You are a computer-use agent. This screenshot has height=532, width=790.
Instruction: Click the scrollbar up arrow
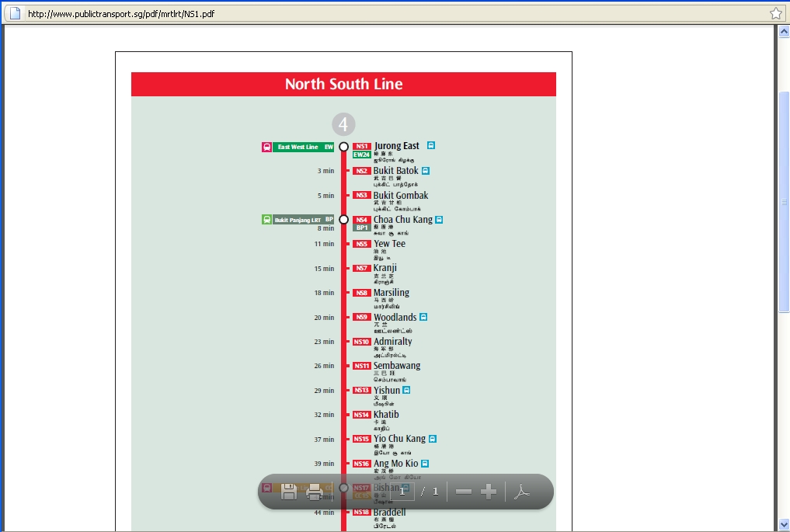pyautogui.click(x=782, y=31)
